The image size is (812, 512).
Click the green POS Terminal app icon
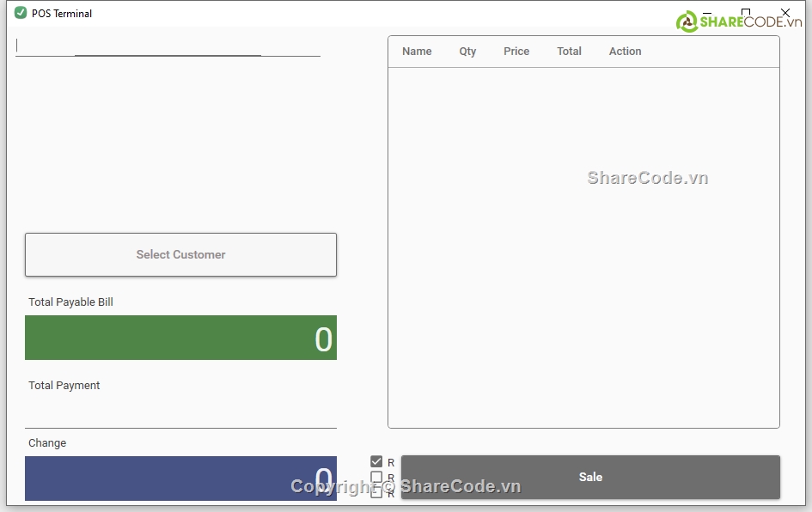tap(21, 13)
